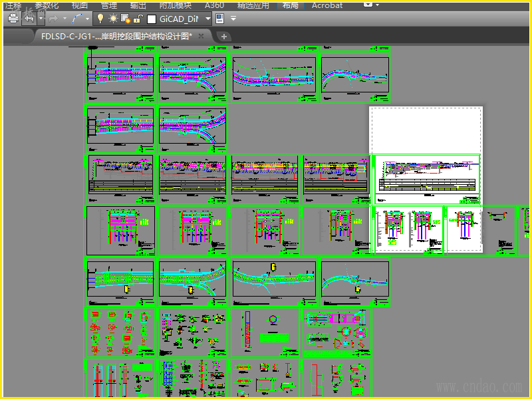Viewport: 532px width, 399px height.
Task: Click the plus button for new drawing
Action: coord(224,37)
